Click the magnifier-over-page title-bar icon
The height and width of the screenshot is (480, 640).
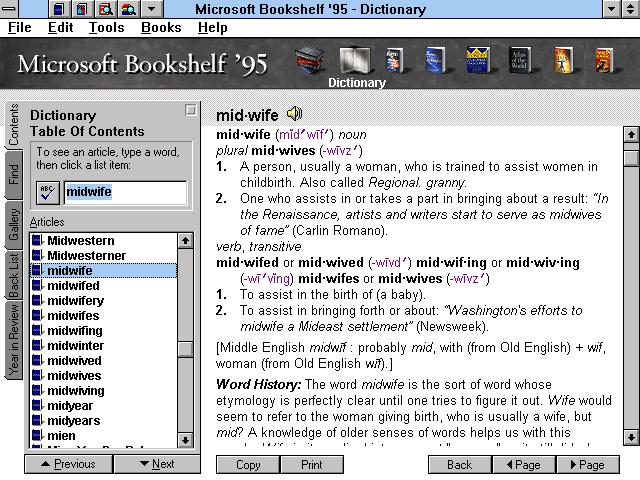[x=106, y=9]
